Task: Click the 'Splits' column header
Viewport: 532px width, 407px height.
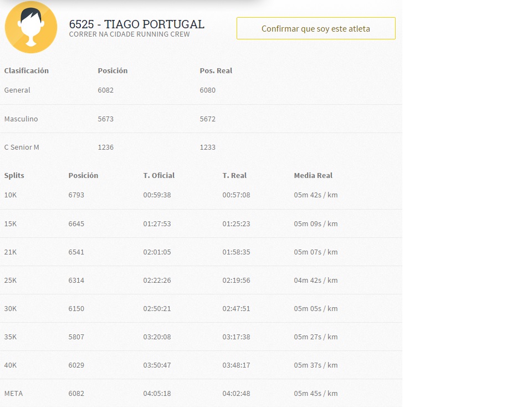Action: 14,175
